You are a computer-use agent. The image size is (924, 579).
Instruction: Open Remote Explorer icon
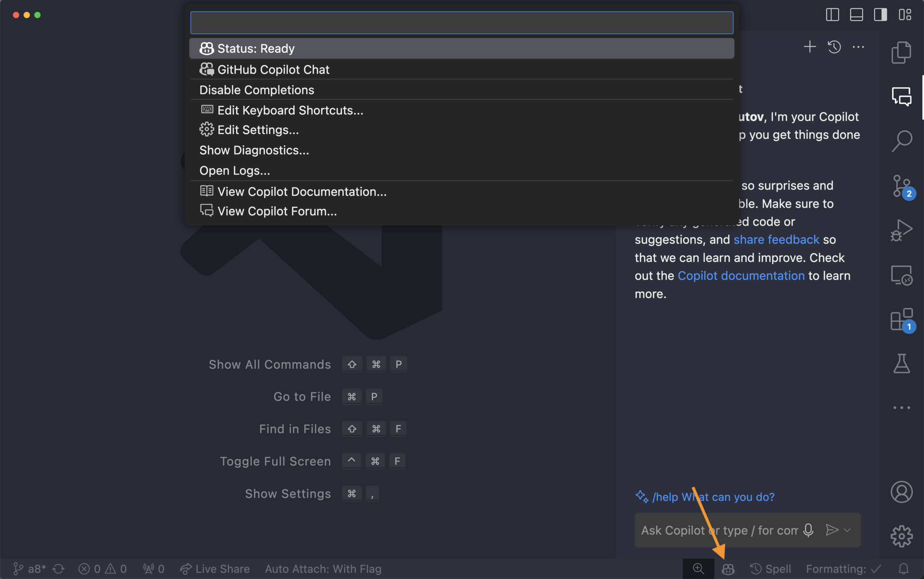point(901,275)
